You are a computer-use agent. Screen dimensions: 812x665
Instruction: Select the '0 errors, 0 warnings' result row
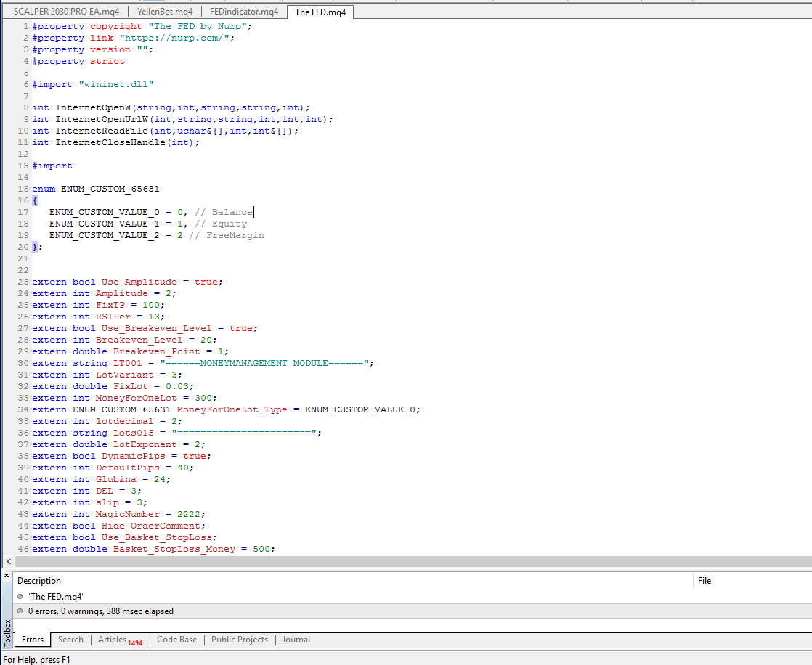click(x=413, y=611)
